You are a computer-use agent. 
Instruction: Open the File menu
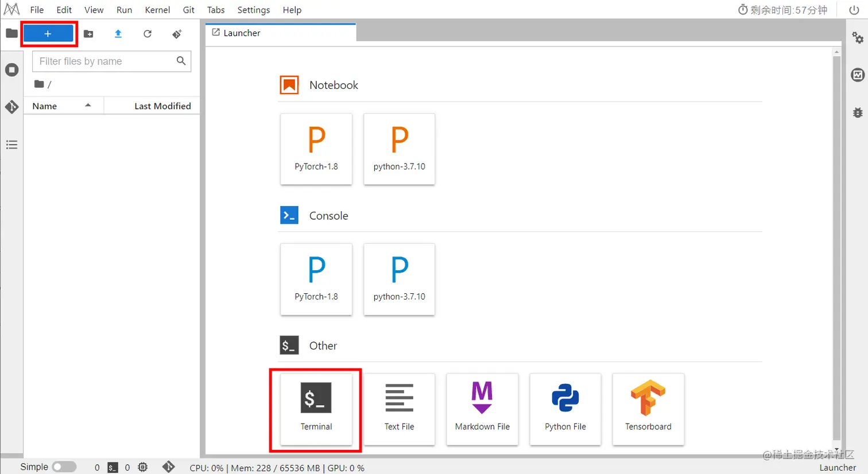click(x=37, y=10)
